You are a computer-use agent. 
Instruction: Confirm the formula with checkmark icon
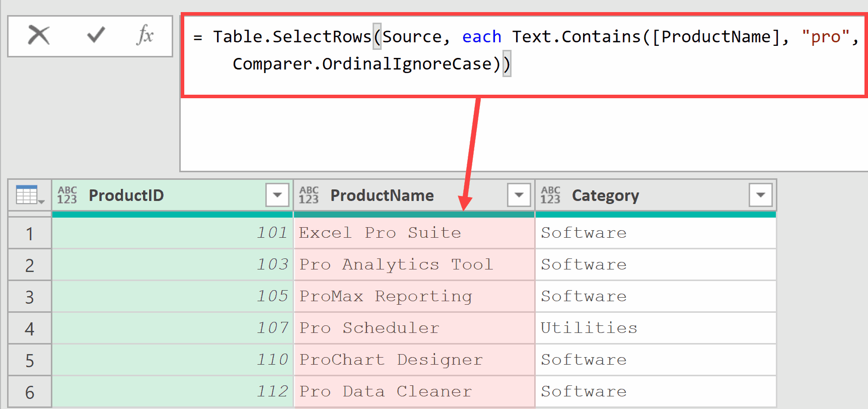click(96, 36)
